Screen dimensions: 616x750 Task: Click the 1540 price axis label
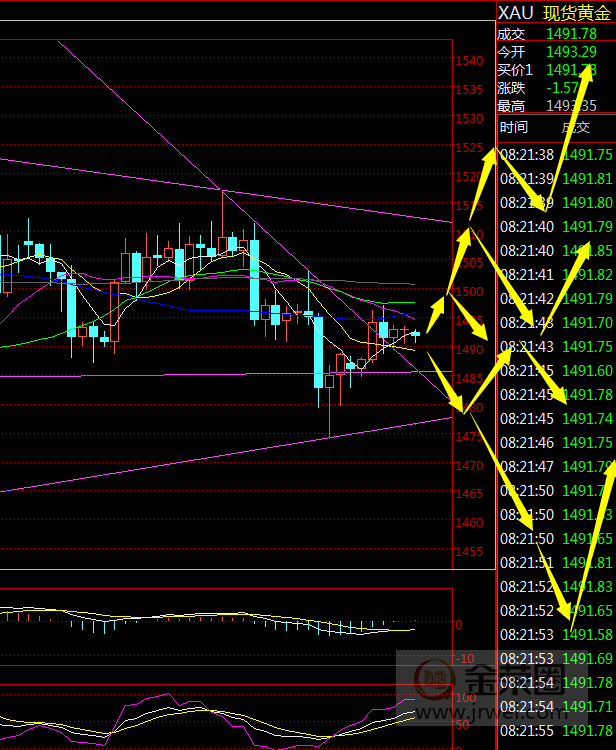(470, 61)
